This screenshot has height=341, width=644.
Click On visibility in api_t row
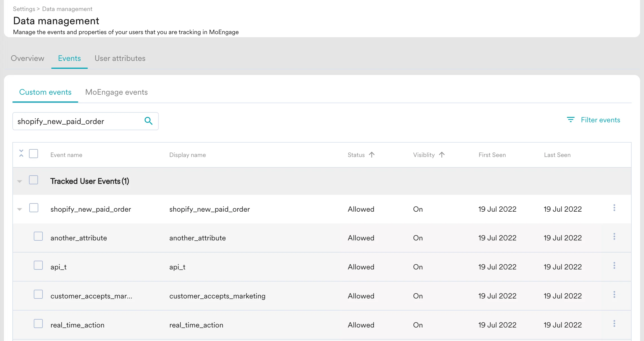[418, 267]
